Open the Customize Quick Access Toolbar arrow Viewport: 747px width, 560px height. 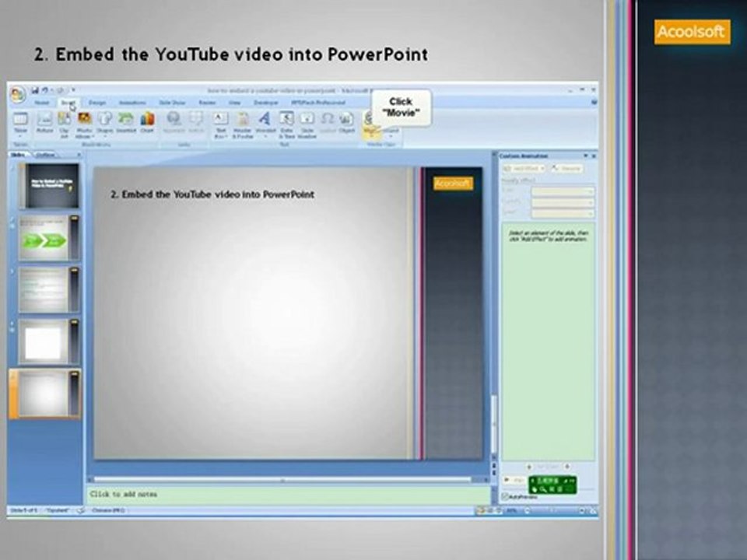[73, 90]
